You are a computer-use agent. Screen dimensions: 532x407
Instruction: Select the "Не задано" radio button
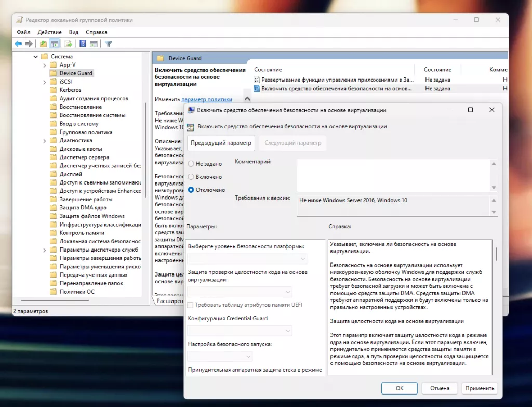191,164
